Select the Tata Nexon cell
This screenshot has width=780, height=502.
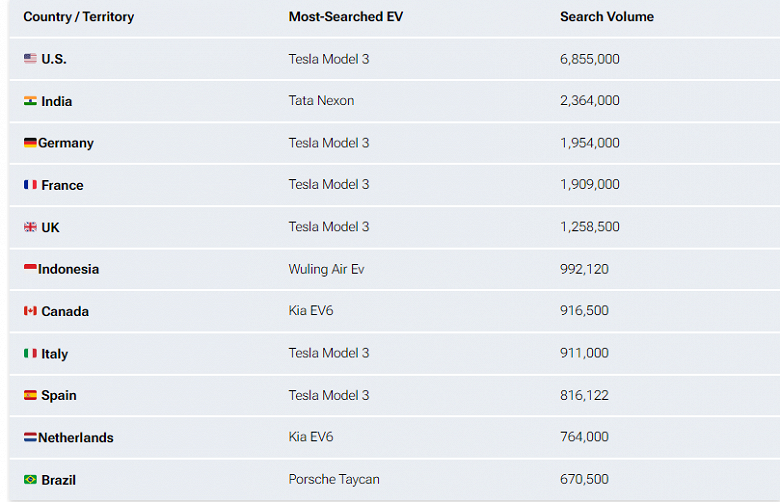[321, 101]
